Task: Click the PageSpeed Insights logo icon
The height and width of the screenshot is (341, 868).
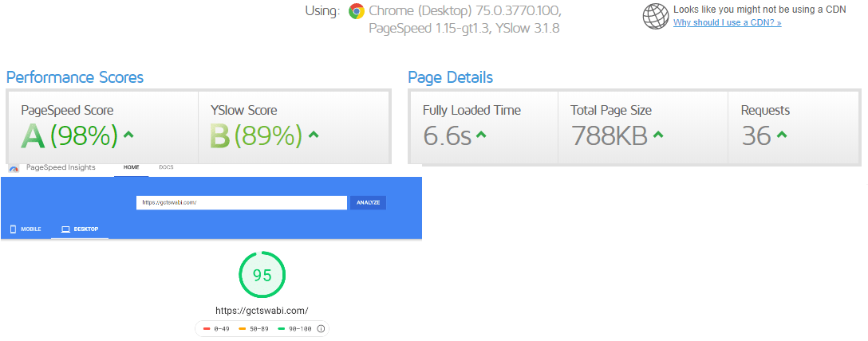Action: [14, 168]
